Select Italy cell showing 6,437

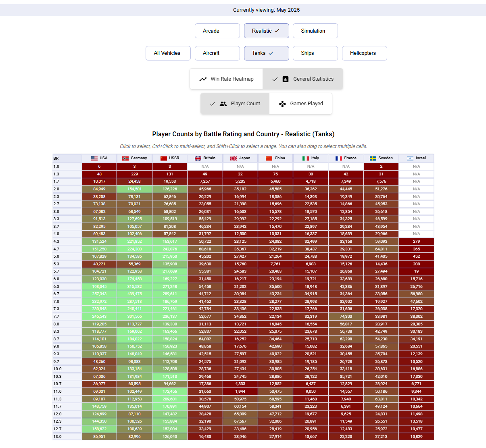(x=311, y=384)
